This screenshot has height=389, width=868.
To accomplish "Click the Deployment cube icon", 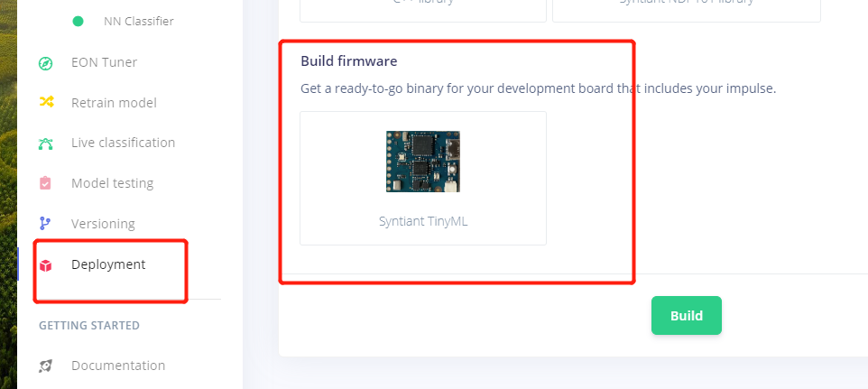I will point(45,265).
